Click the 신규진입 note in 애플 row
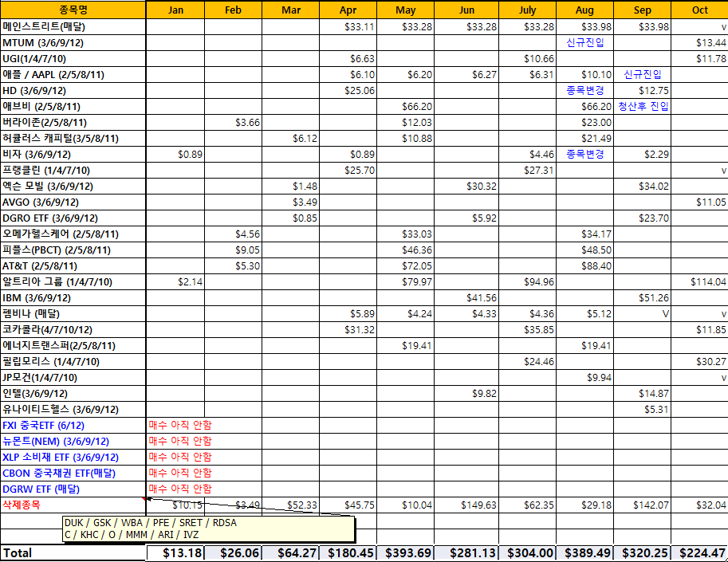This screenshot has height=562, width=728. (643, 74)
